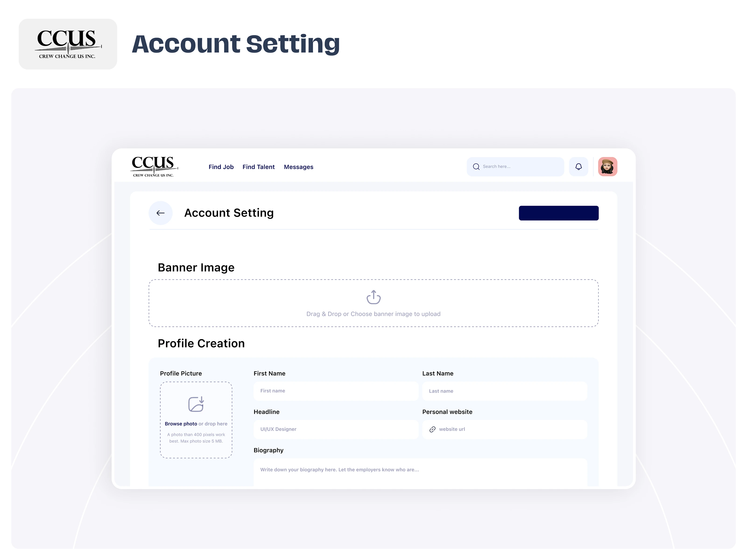
Task: Click the profile photo upload icon
Action: [196, 404]
